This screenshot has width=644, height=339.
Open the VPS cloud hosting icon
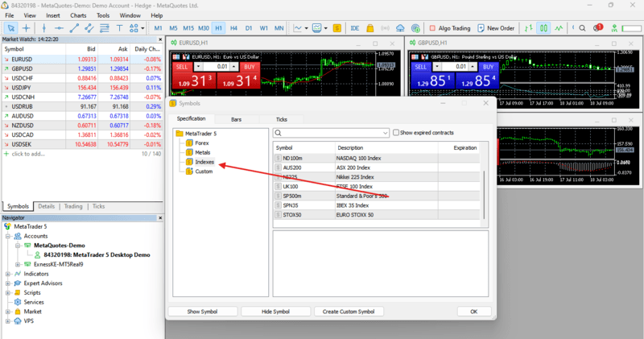click(400, 28)
